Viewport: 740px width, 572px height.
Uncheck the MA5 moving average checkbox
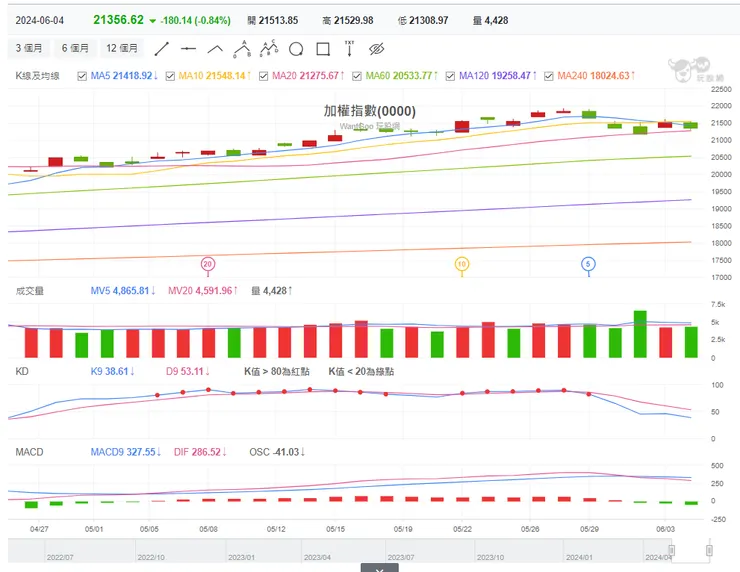coord(82,76)
